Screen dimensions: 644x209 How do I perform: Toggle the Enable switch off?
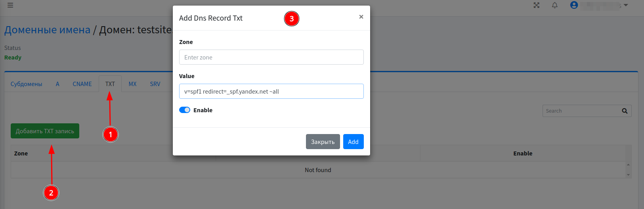(185, 110)
